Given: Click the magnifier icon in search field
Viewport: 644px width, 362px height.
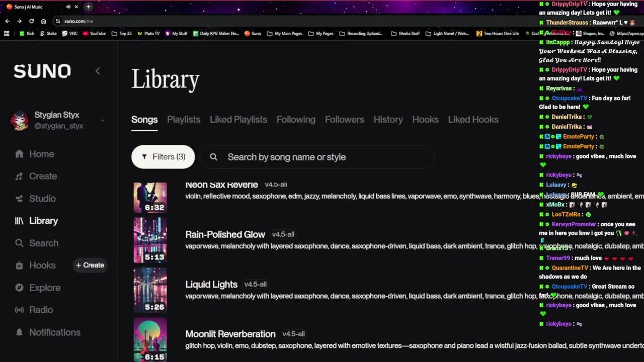Looking at the screenshot, I should (213, 157).
